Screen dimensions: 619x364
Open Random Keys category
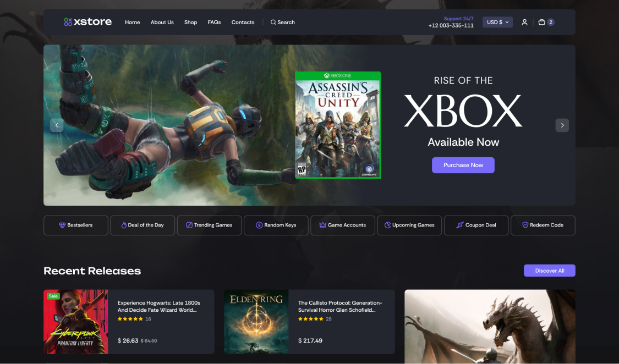tap(276, 225)
